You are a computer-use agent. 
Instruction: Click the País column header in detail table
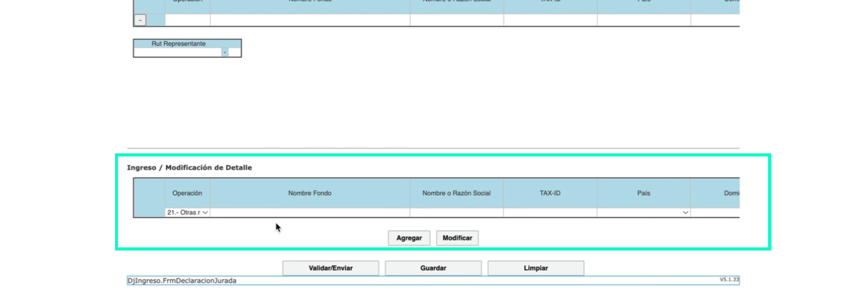(643, 193)
